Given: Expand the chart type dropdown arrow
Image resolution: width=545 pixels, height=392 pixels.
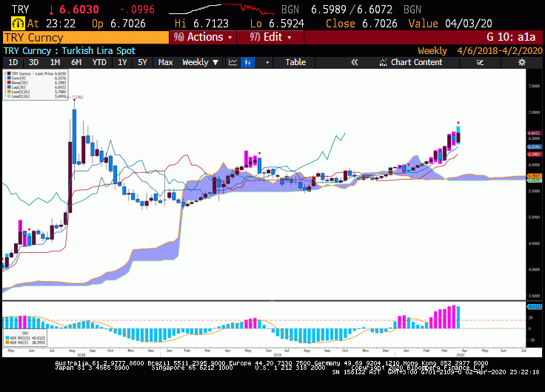Looking at the screenshot, I should (x=267, y=62).
